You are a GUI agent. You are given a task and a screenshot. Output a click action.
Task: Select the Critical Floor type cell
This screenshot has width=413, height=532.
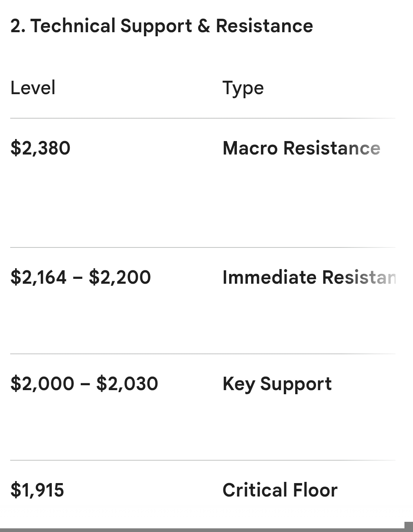pyautogui.click(x=280, y=490)
